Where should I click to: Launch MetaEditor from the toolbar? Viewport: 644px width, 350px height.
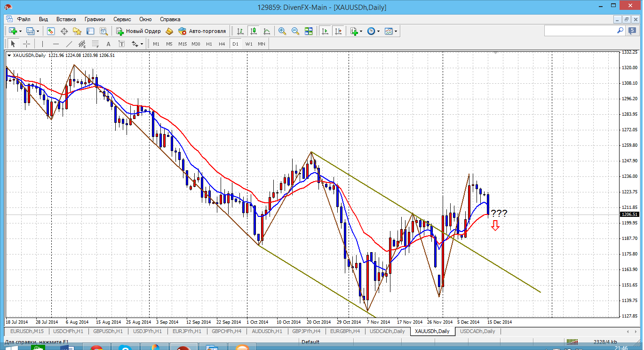point(169,31)
